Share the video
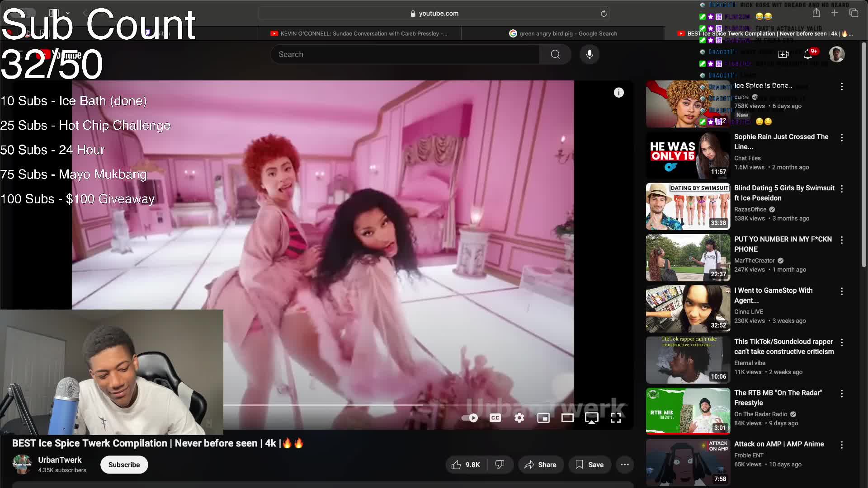Image resolution: width=868 pixels, height=488 pixels. point(540,465)
